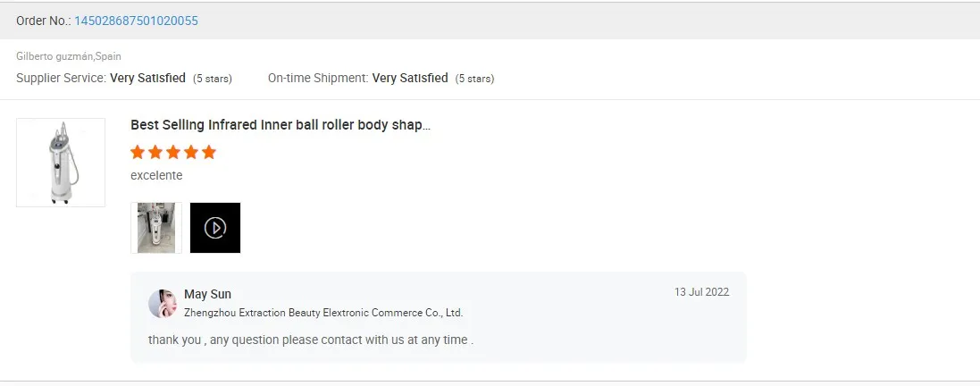The height and width of the screenshot is (386, 980).
Task: Click the play circle icon on video
Action: (x=215, y=228)
